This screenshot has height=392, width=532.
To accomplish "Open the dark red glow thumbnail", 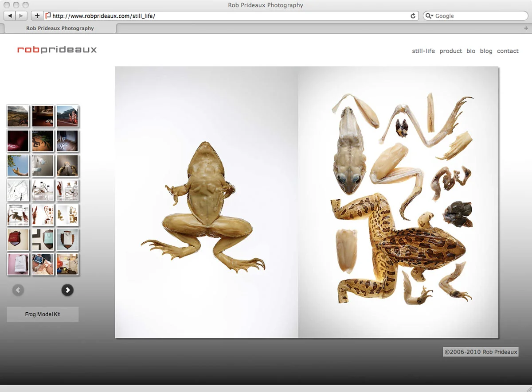I will [18, 141].
